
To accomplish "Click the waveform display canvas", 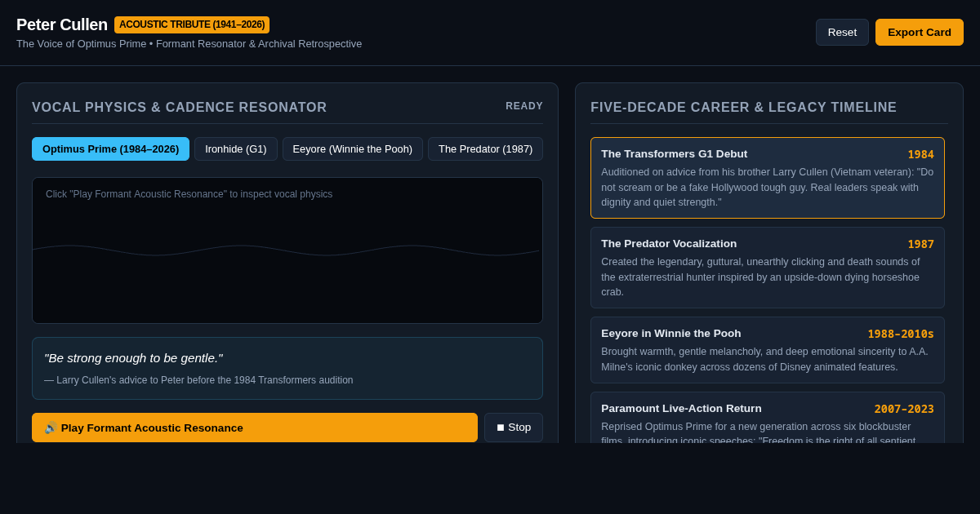I will (x=287, y=250).
